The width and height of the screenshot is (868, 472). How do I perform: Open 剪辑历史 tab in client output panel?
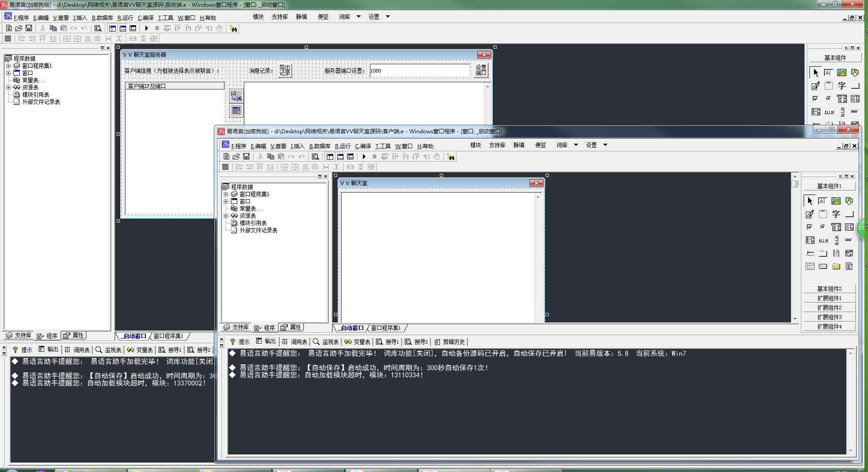point(450,342)
